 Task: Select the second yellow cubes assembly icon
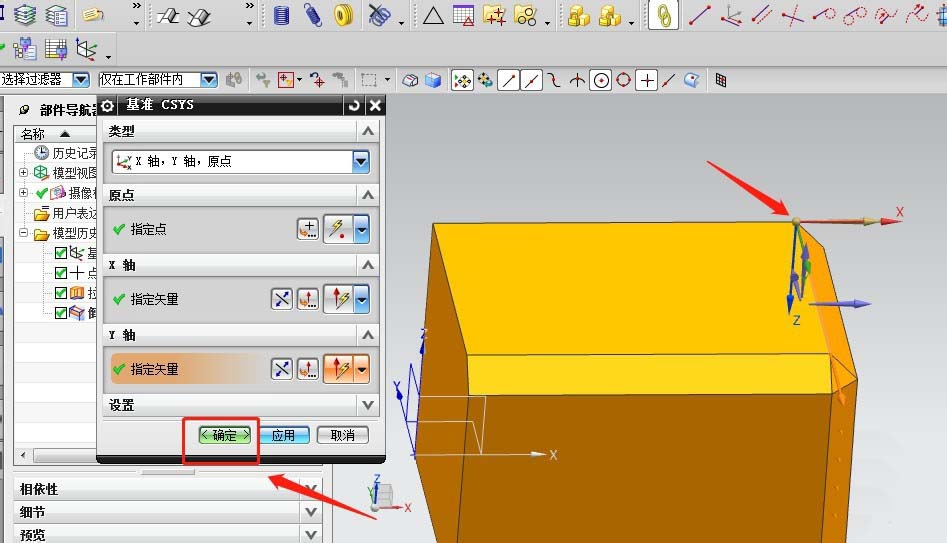tap(610, 16)
